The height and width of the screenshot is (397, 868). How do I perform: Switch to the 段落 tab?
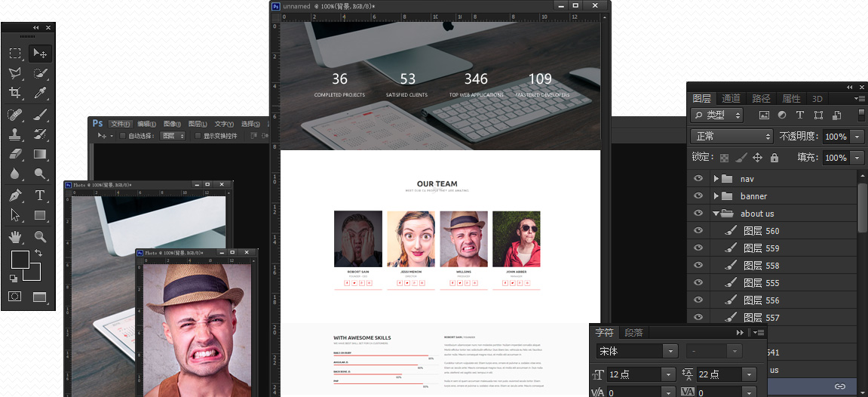pos(633,333)
